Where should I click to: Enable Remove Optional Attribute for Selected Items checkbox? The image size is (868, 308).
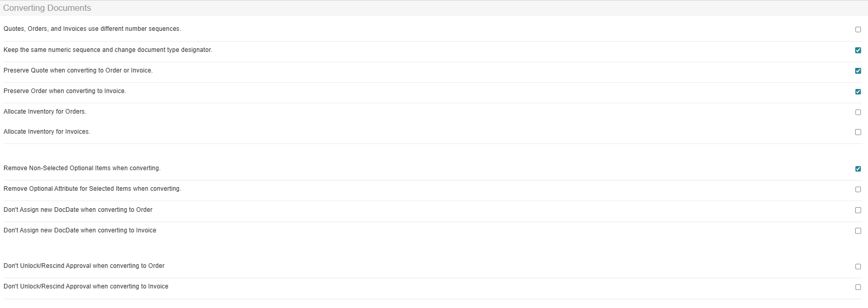[858, 189]
